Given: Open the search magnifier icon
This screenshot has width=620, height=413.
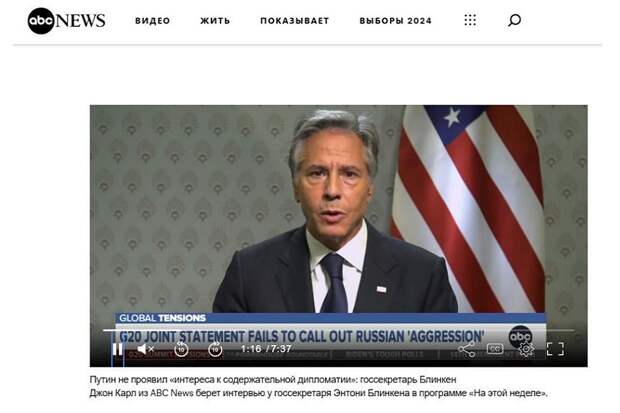Looking at the screenshot, I should (x=514, y=20).
